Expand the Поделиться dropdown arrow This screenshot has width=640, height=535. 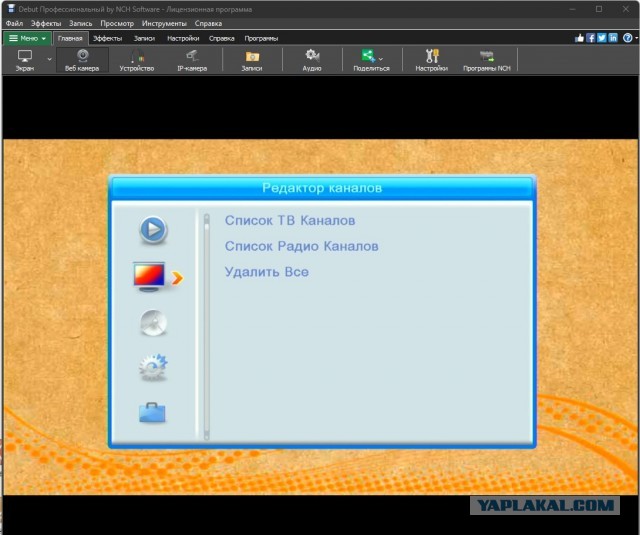(381, 59)
